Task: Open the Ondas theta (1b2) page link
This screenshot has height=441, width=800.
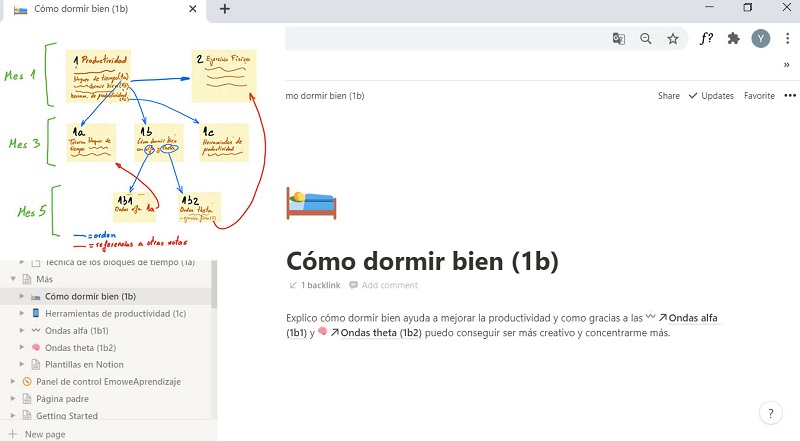Action: click(x=381, y=333)
